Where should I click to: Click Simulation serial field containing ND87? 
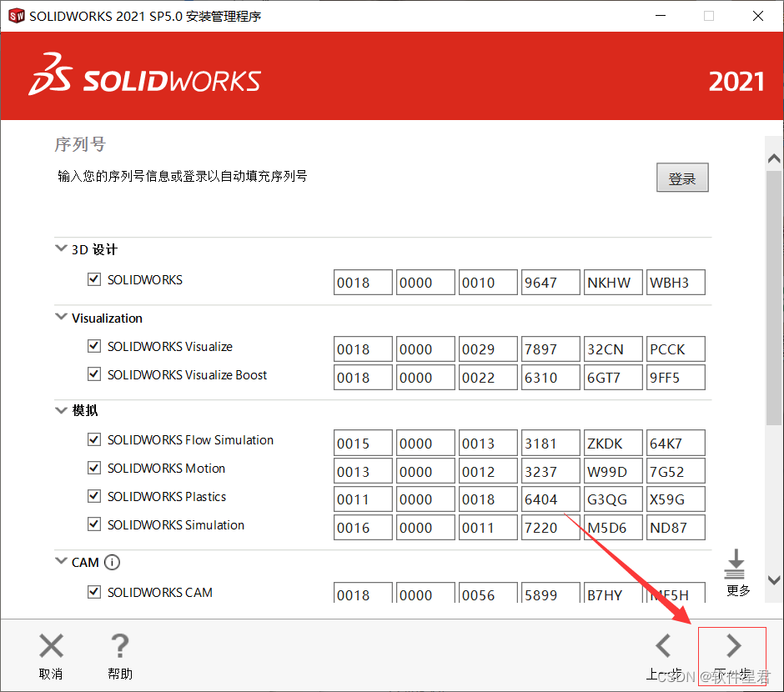[676, 528]
